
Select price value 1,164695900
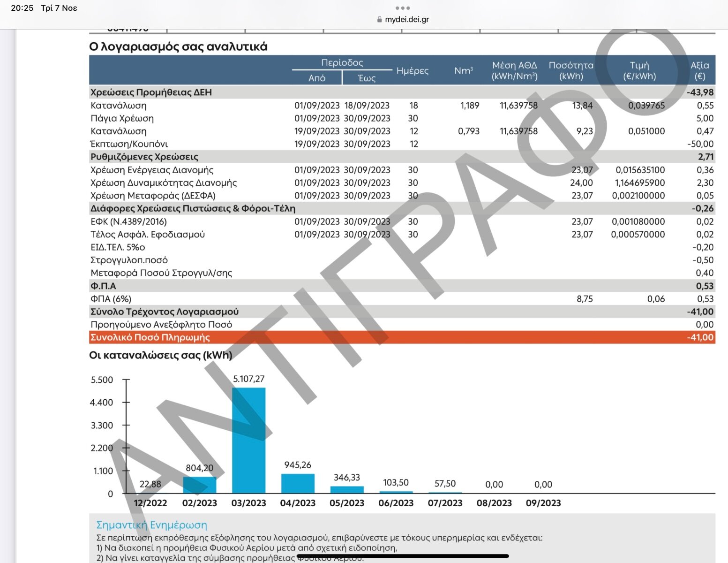pos(640,183)
